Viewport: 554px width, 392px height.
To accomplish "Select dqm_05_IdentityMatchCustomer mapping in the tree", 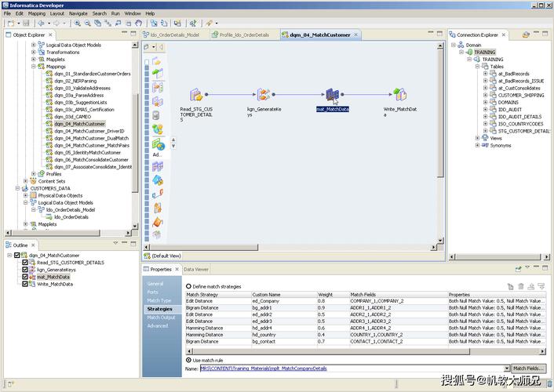I will [x=87, y=153].
